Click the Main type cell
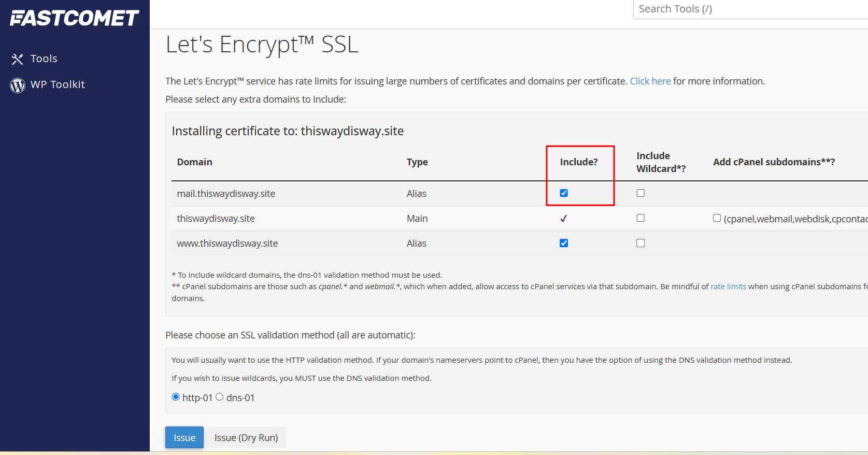 click(417, 219)
